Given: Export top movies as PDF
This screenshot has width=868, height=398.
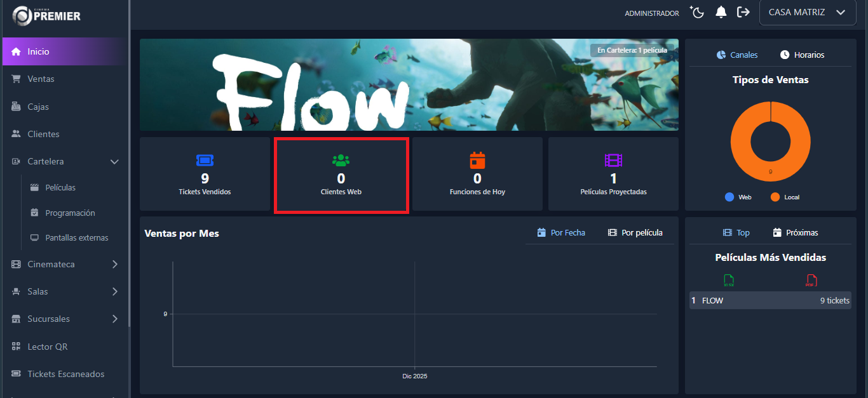Looking at the screenshot, I should [811, 281].
